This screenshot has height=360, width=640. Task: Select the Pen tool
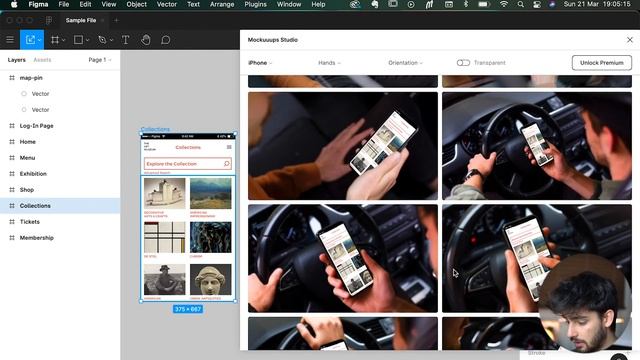click(x=102, y=40)
